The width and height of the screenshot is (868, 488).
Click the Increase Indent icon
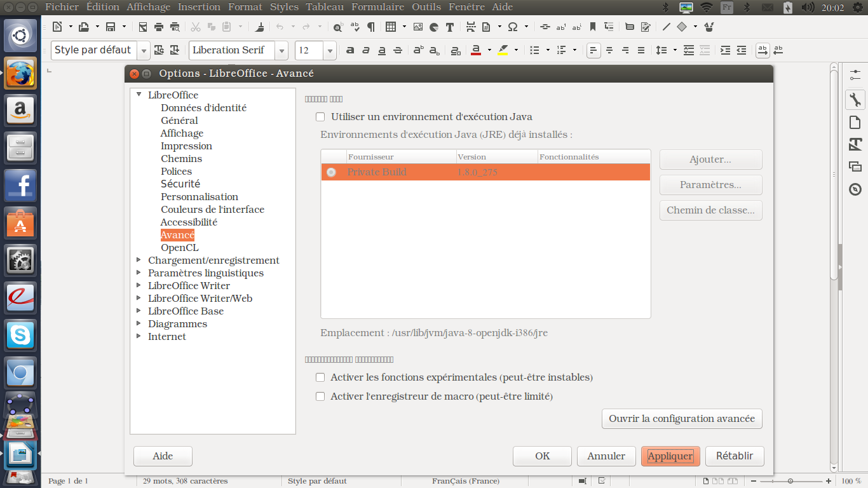click(x=725, y=50)
